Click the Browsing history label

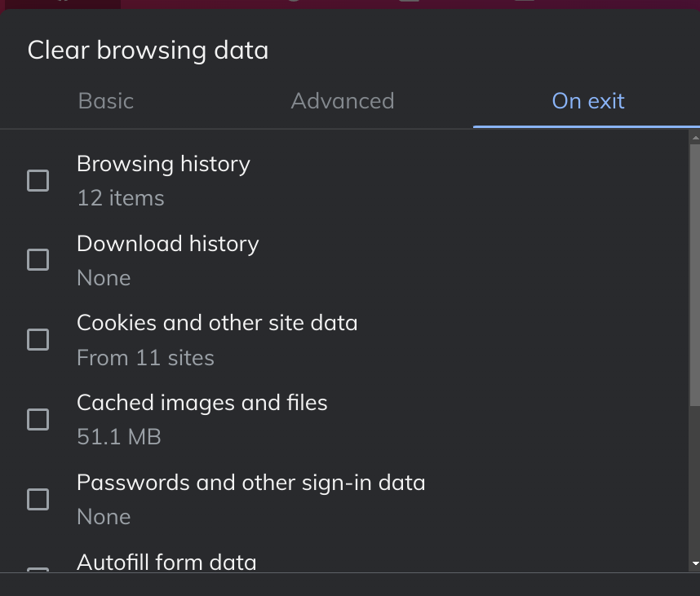pyautogui.click(x=163, y=164)
